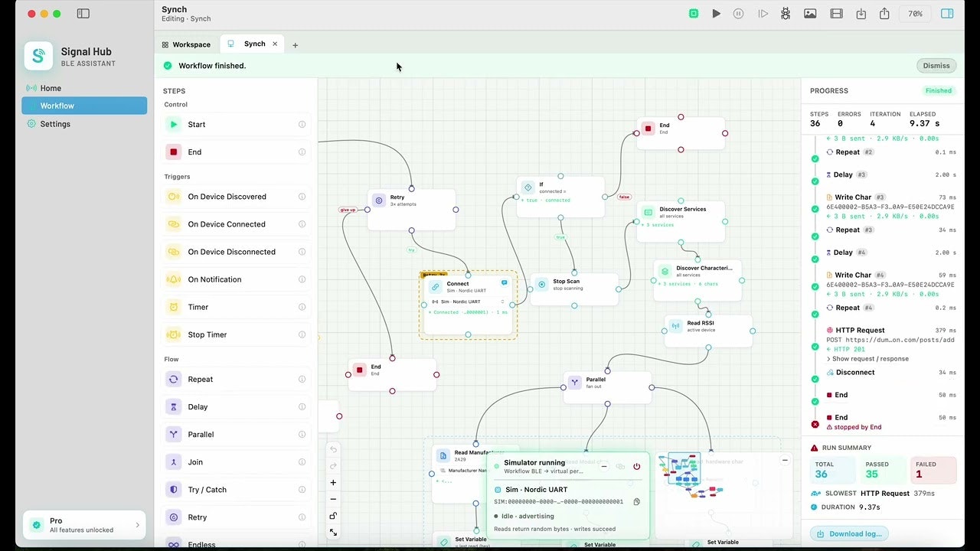
Task: Close the Synch tab
Action: 276,44
